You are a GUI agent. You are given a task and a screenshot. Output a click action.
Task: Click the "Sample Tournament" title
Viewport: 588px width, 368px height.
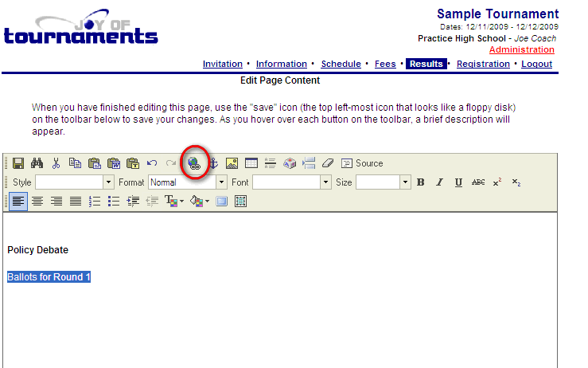497,14
